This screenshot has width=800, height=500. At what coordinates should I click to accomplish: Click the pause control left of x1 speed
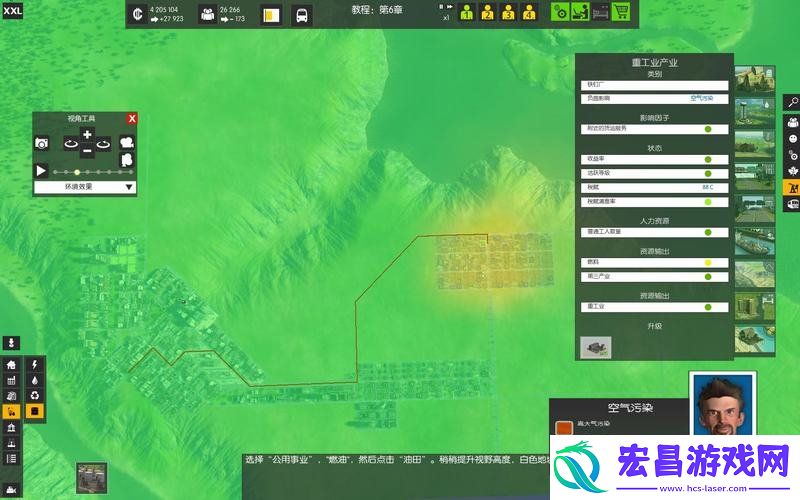pyautogui.click(x=441, y=7)
